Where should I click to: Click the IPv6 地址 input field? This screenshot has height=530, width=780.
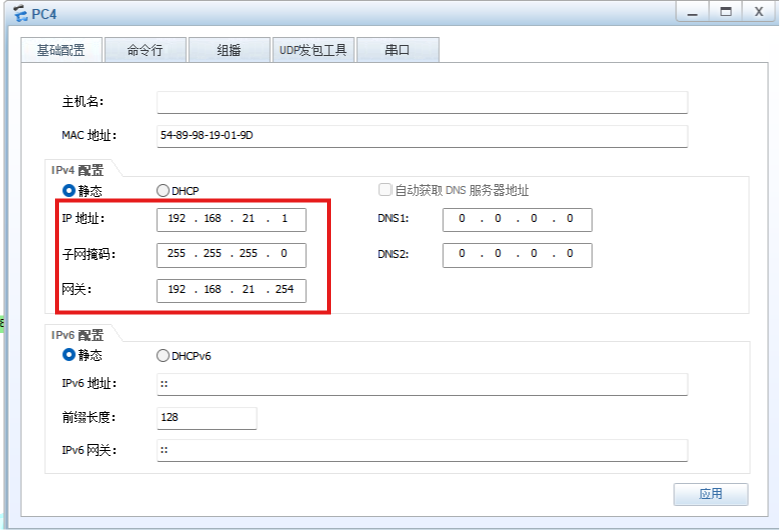click(422, 385)
